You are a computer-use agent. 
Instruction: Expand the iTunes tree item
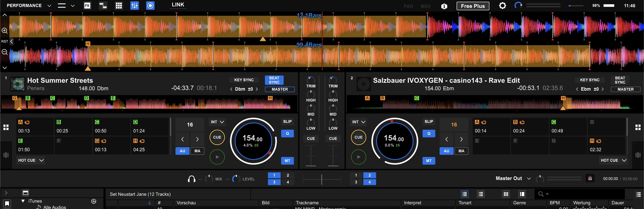23,201
